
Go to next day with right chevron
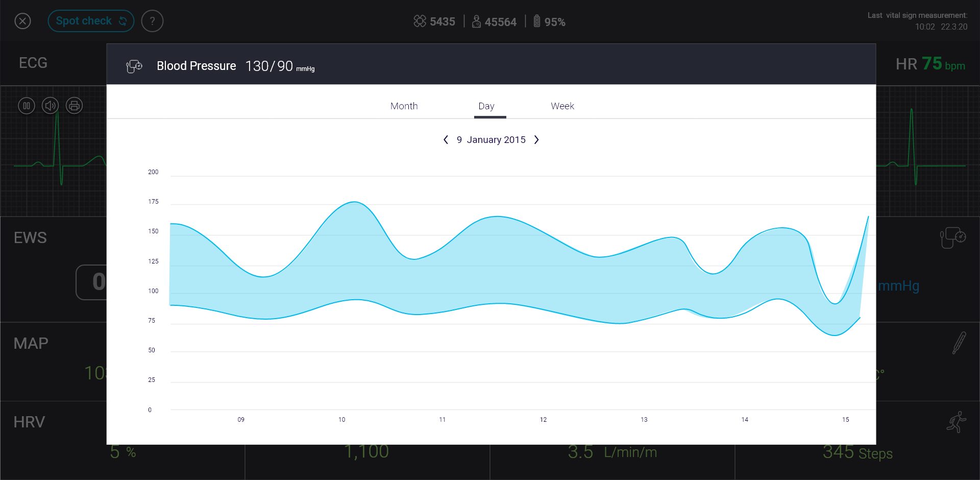pos(536,140)
